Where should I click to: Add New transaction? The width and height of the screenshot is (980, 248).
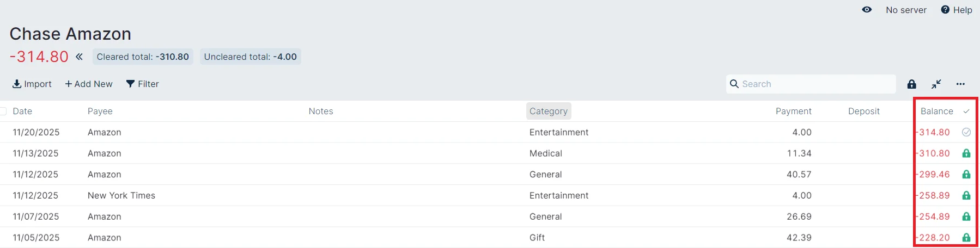point(89,84)
